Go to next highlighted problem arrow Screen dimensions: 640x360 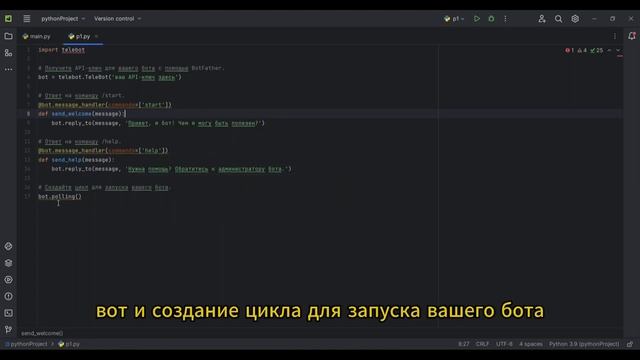(618, 51)
